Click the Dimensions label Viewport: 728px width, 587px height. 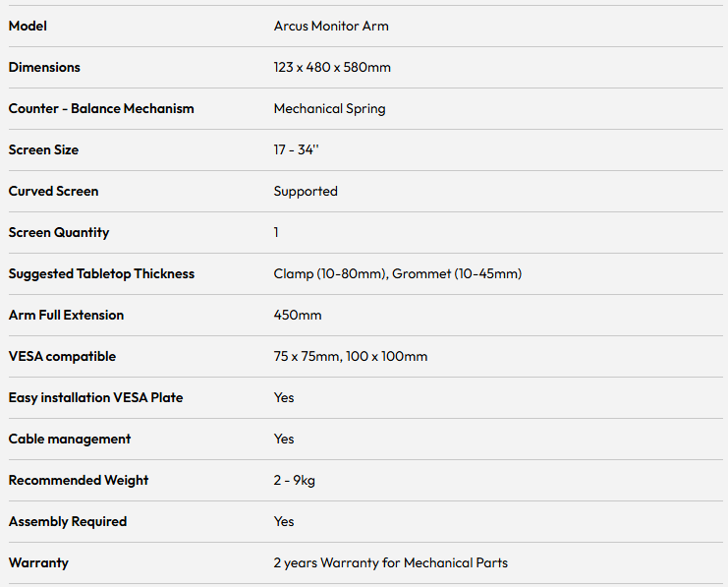(x=44, y=68)
